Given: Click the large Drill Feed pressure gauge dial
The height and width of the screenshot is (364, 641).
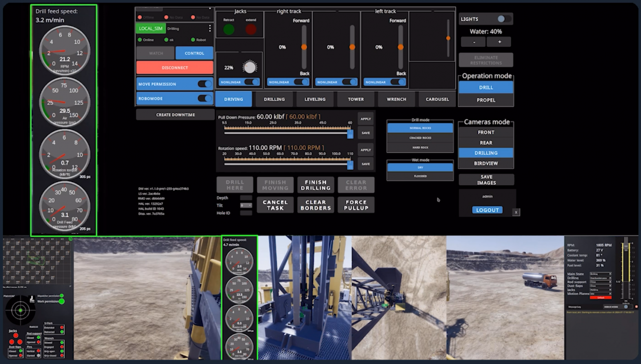Looking at the screenshot, I should tap(65, 206).
